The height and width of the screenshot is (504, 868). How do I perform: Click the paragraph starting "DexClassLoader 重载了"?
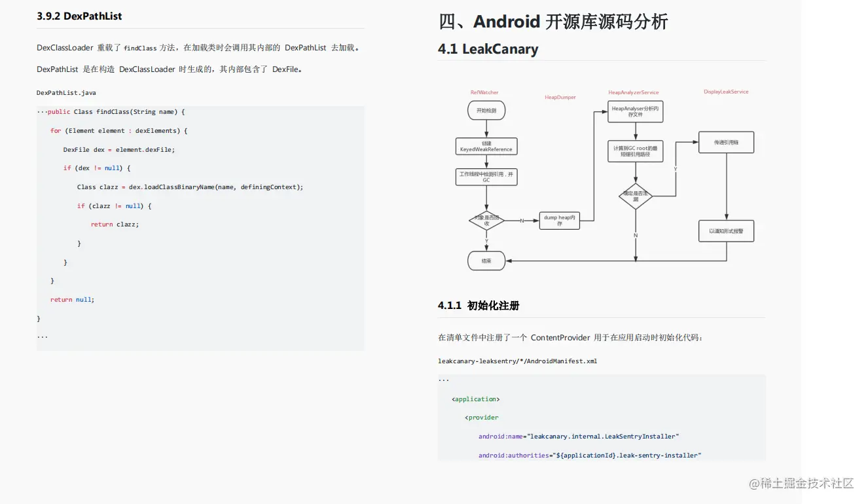(198, 48)
